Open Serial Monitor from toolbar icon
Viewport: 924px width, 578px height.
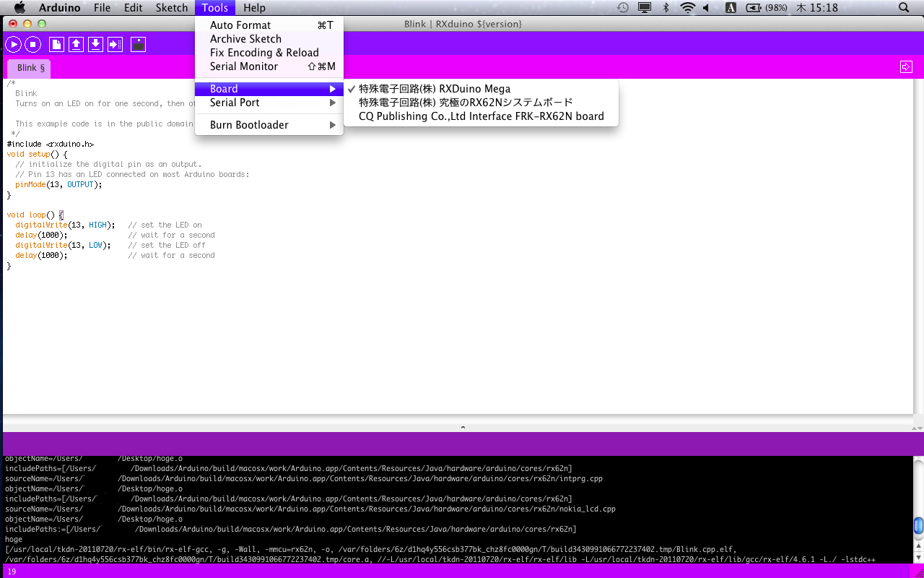pos(138,45)
